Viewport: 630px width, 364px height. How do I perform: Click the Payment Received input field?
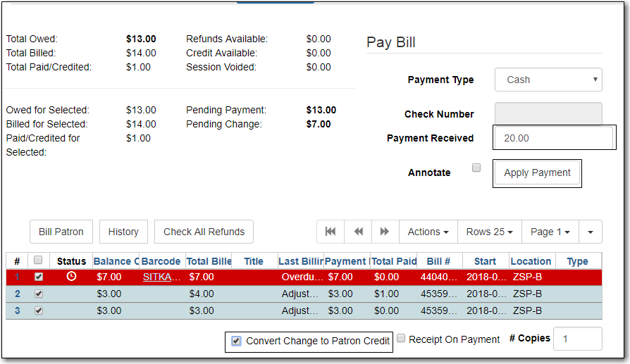(x=554, y=138)
